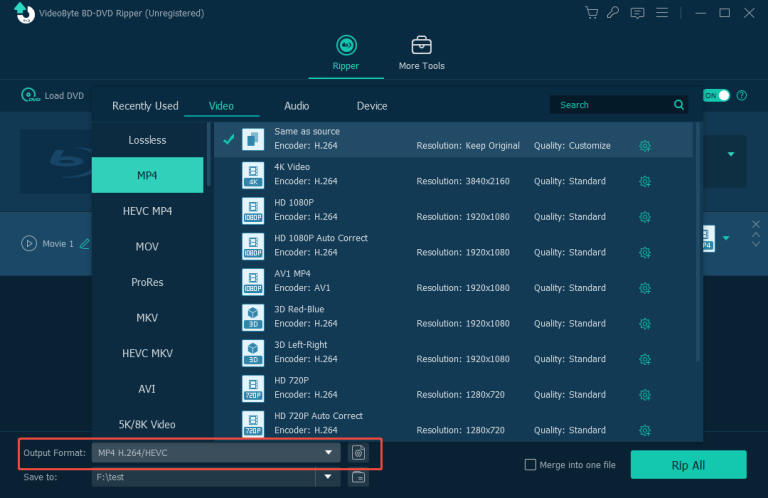
Task: Choose the HD 720P preset
Action: tap(454, 388)
